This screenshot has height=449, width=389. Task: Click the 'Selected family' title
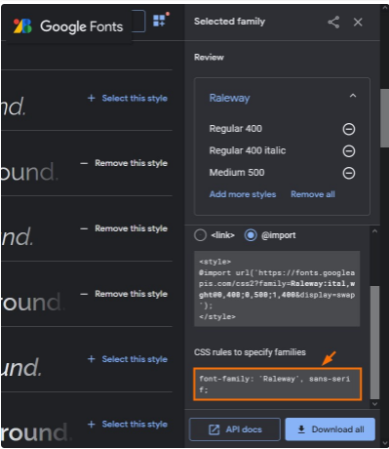(229, 22)
